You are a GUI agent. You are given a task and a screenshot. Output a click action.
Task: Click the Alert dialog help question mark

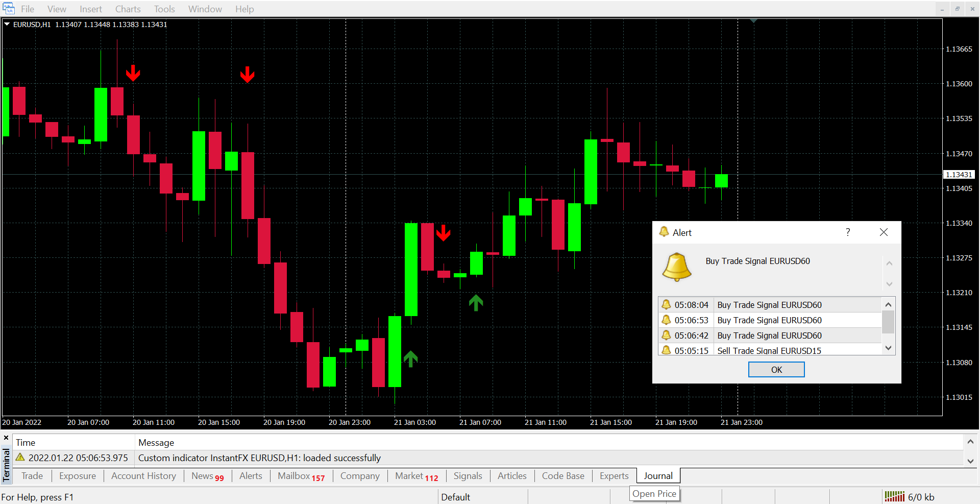[x=848, y=232]
